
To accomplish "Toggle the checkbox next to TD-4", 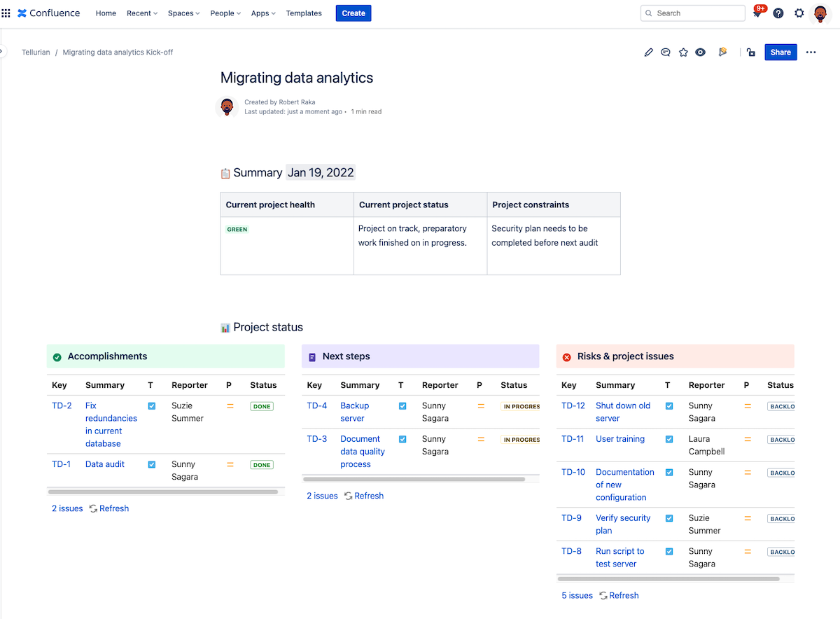I will coord(402,405).
